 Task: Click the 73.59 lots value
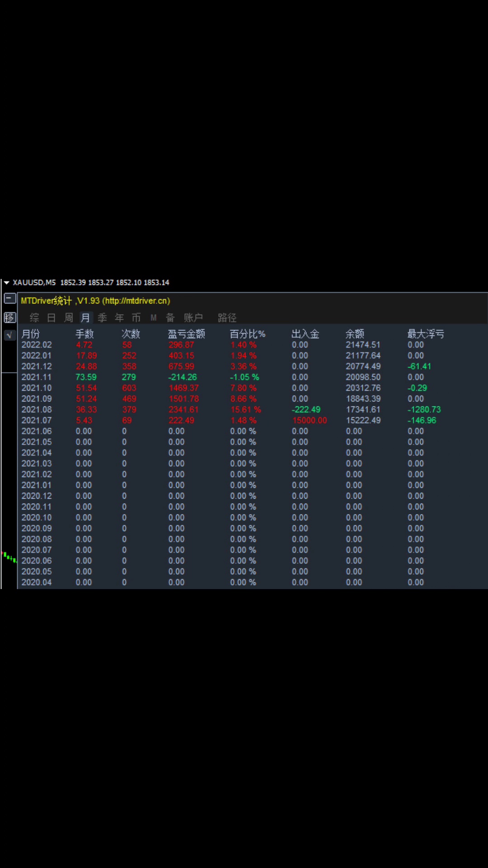click(86, 377)
